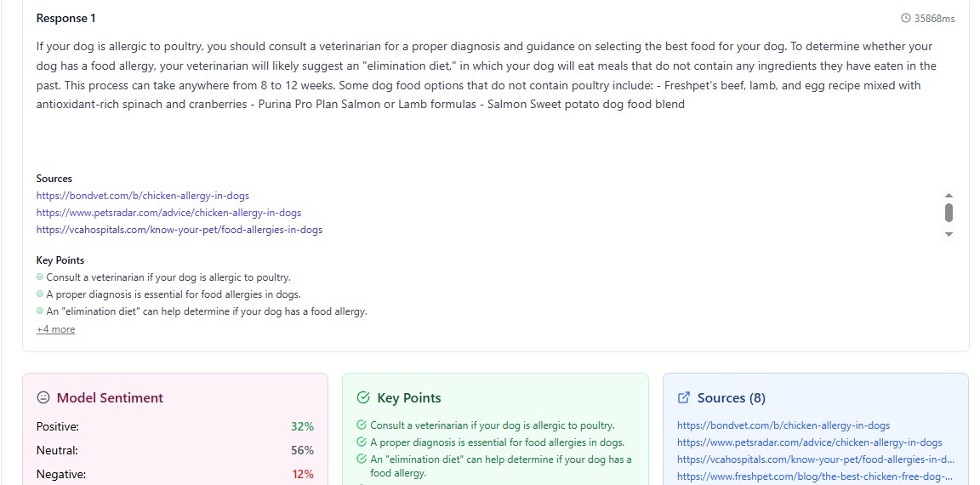This screenshot has width=980, height=485.
Task: Click the Negative 12% sentiment value
Action: [302, 474]
